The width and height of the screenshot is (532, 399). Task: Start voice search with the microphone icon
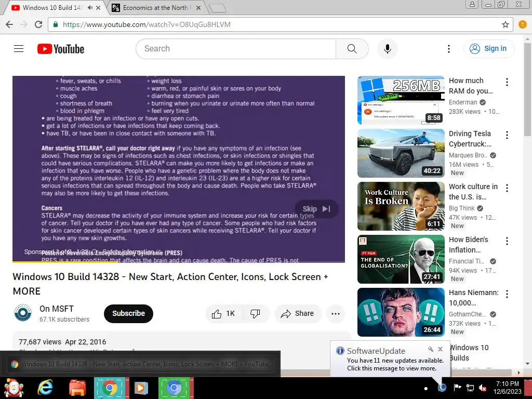(x=387, y=49)
